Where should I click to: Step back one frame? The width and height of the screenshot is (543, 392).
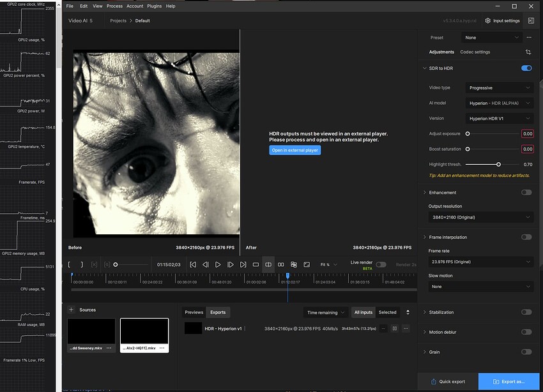tap(205, 264)
